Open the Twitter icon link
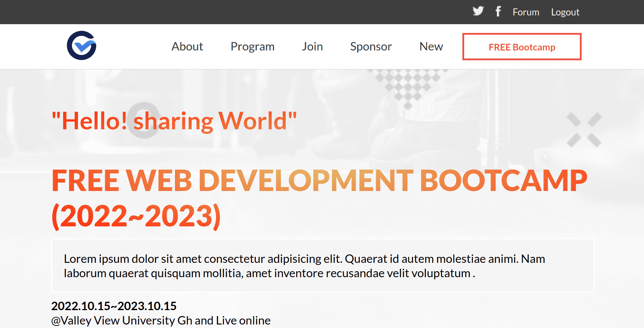Viewport: 644px width, 328px height. 478,11
